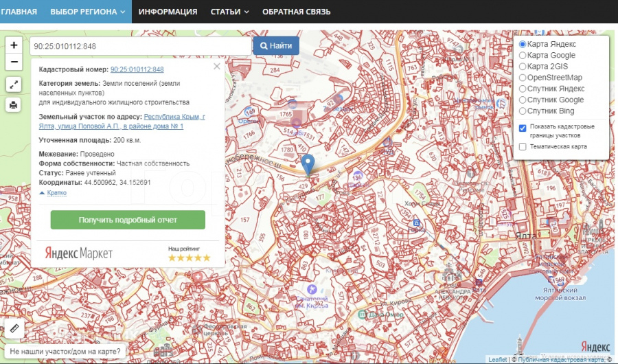Click the zoom out minus button
Image resolution: width=618 pixels, height=364 pixels.
(14, 62)
